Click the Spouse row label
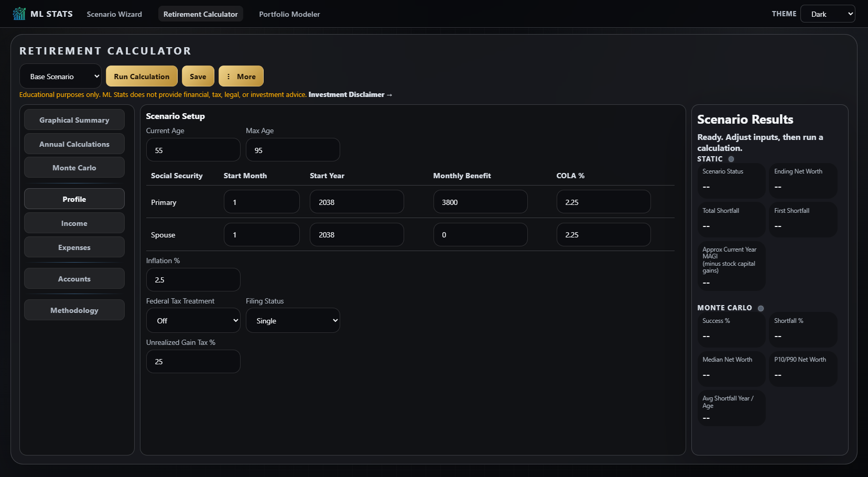 163,235
